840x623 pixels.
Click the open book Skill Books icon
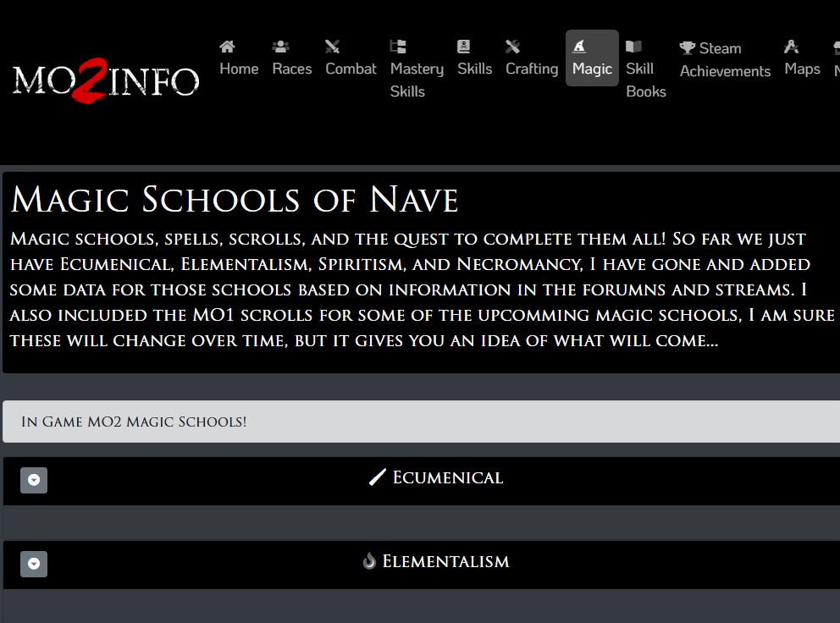coord(633,47)
